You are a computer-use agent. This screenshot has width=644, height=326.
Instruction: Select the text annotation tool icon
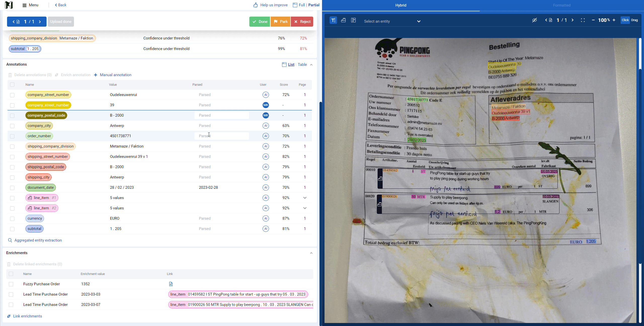(333, 20)
